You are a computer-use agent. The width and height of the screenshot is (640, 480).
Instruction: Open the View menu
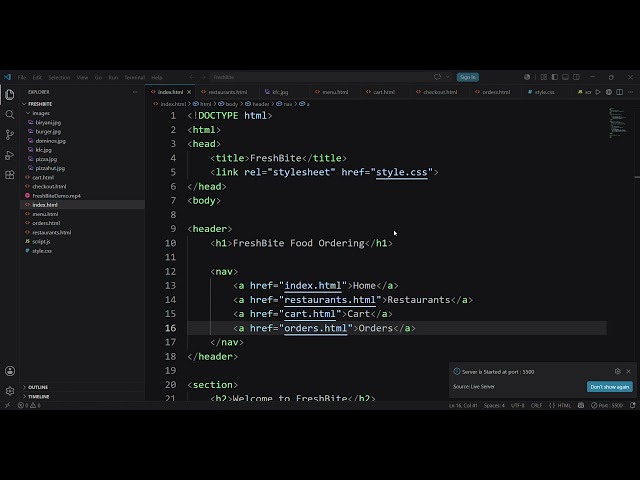pos(82,77)
